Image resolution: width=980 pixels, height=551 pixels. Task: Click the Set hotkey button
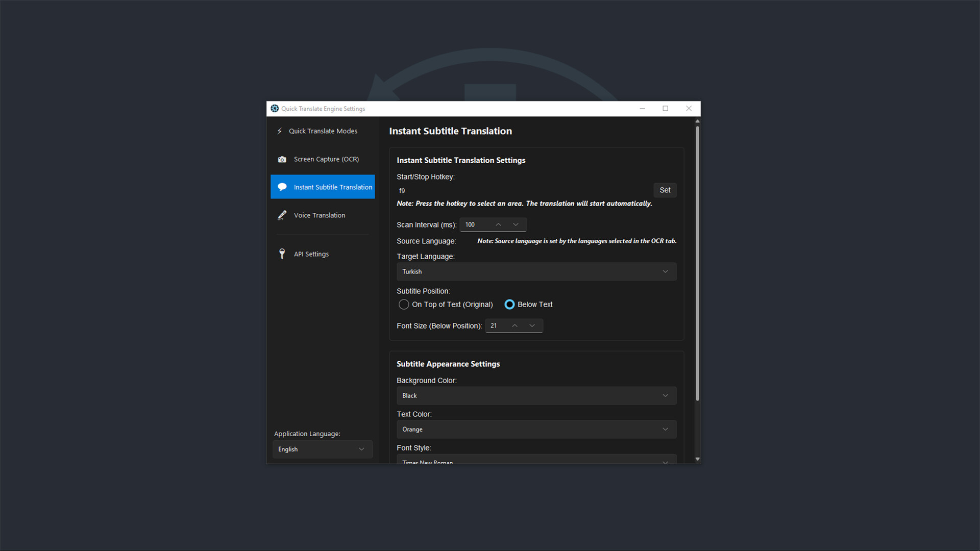coord(665,190)
